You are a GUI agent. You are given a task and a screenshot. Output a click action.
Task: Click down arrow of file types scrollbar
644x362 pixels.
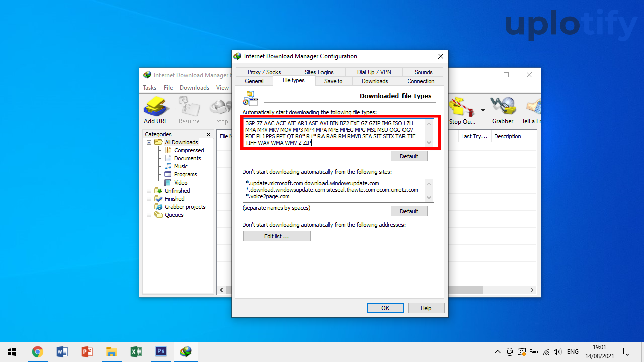coord(429,143)
